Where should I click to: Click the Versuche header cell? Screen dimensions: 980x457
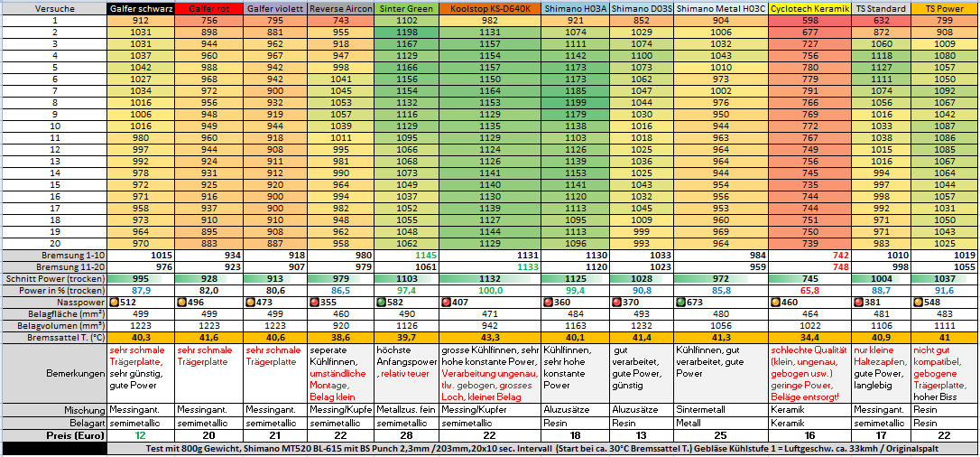(54, 9)
